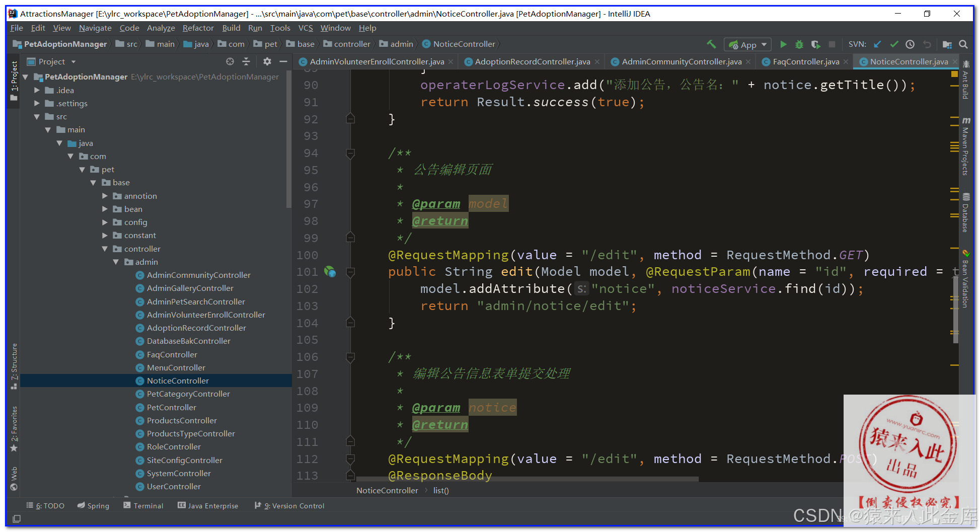The height and width of the screenshot is (532, 980).
Task: Switch to AdoptionRecordController.java tab
Action: click(532, 62)
